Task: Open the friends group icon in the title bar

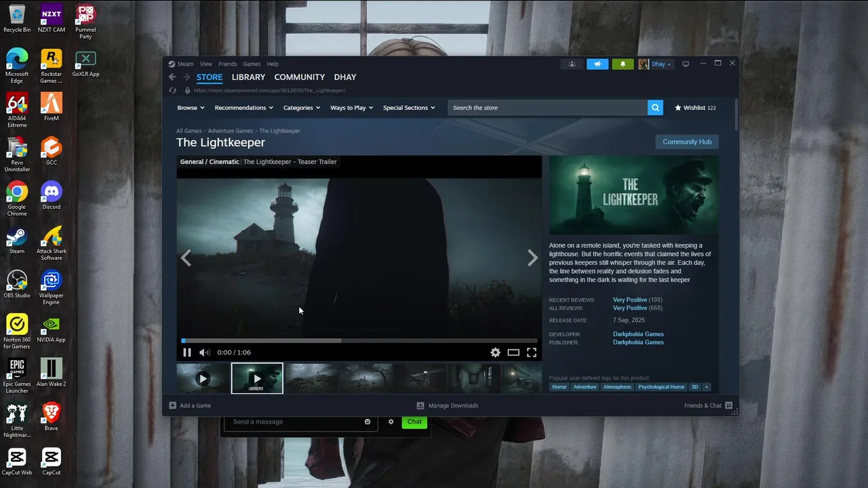Action: [572, 64]
